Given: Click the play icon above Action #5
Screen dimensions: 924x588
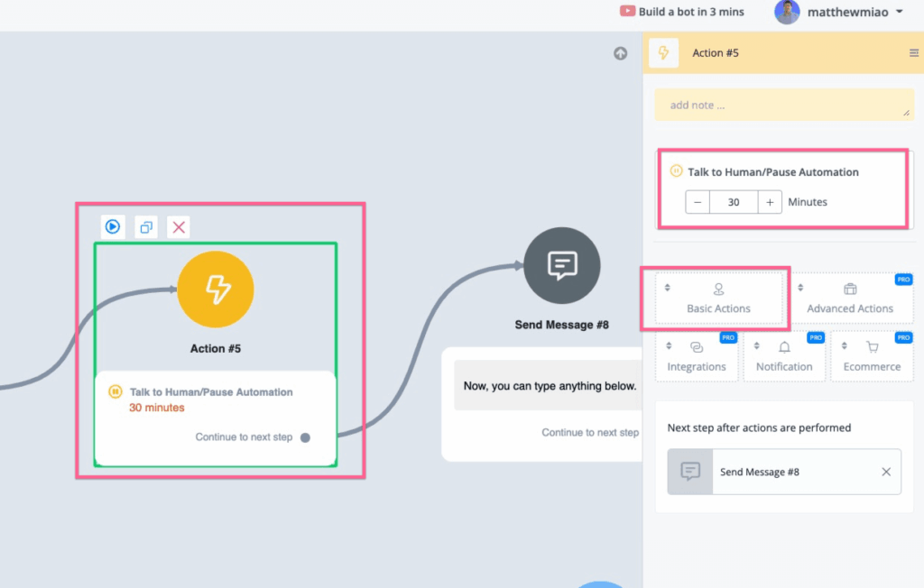Looking at the screenshot, I should coord(113,227).
